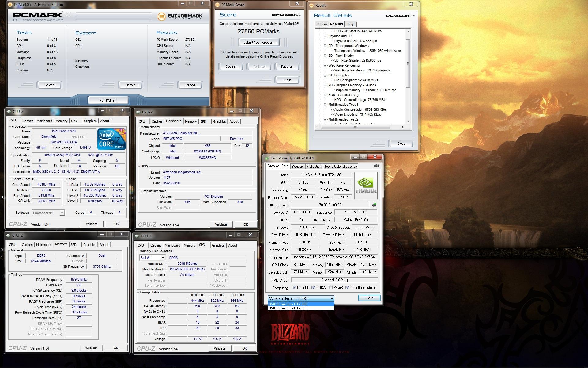Collapse the HDD - General Usage node
588x368 pixels.
tap(325, 95)
